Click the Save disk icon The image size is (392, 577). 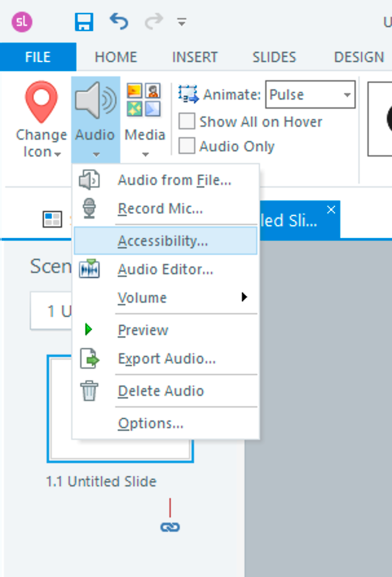[85, 22]
